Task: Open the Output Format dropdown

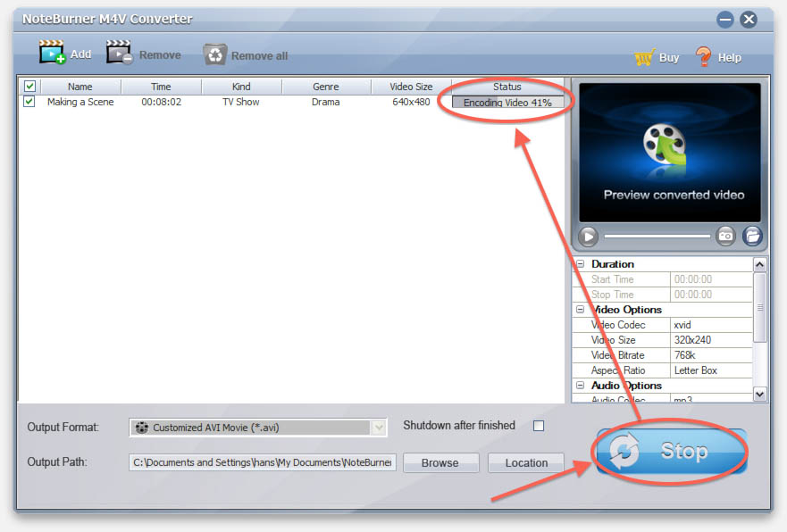Action: click(x=379, y=428)
